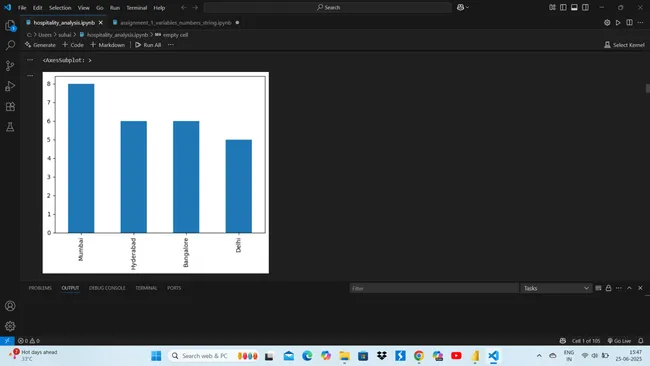Close the hospitality_analysis.ipynb tab
This screenshot has height=366, width=650.
[x=100, y=23]
